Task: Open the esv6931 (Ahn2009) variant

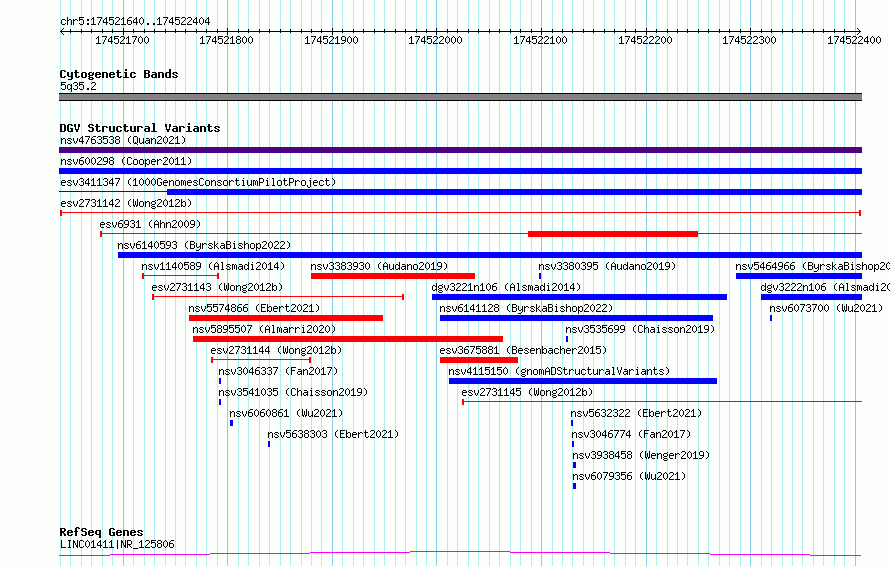Action: [x=150, y=224]
